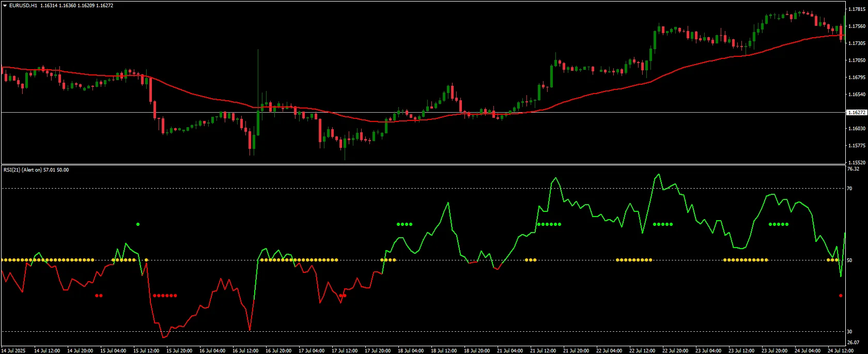
Task: Click the 76.32 RSI maximum scale value
Action: tap(853, 169)
